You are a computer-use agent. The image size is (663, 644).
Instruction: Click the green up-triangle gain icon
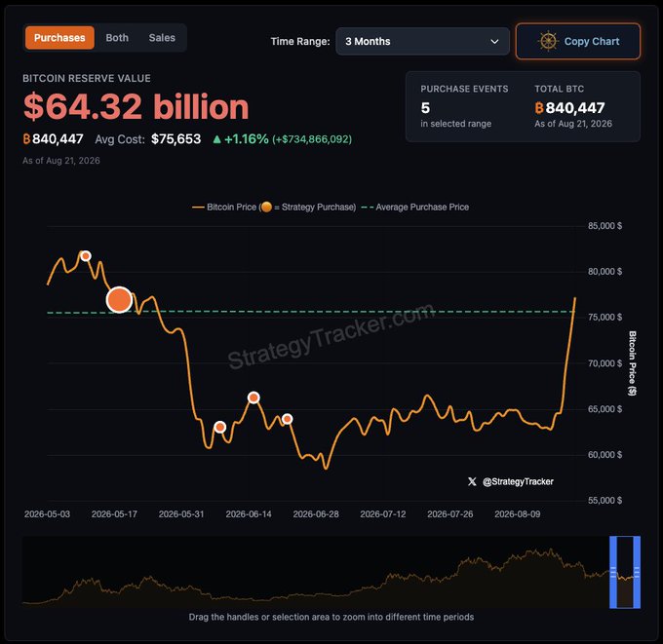[216, 139]
